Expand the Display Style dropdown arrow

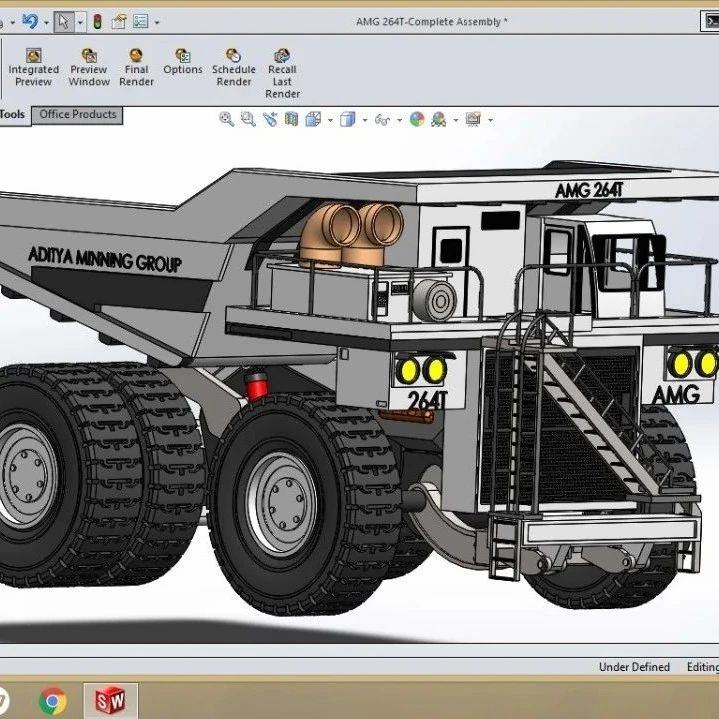[x=365, y=121]
